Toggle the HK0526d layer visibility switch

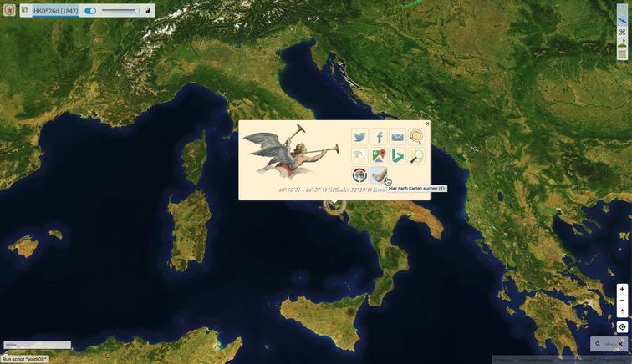pyautogui.click(x=90, y=11)
